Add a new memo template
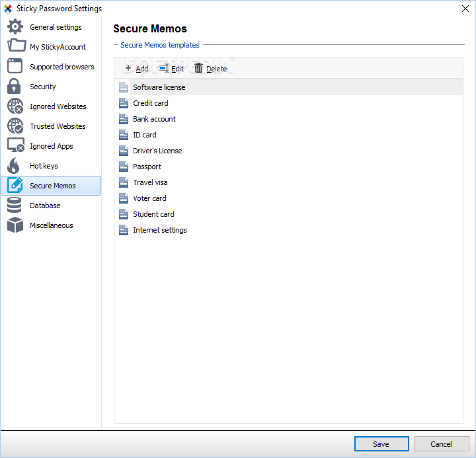This screenshot has width=476, height=458. 137,69
